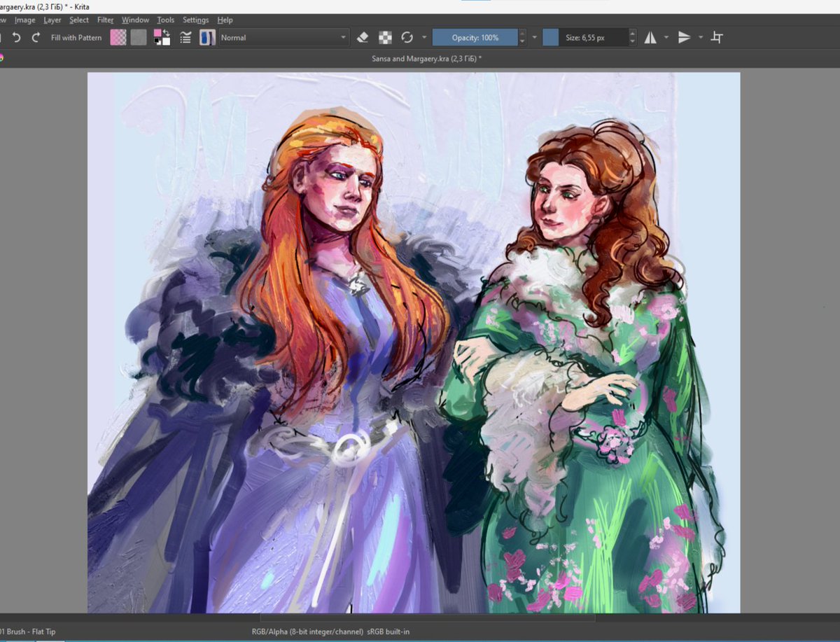The height and width of the screenshot is (642, 840).
Task: Open the Select menu
Action: pyautogui.click(x=79, y=20)
